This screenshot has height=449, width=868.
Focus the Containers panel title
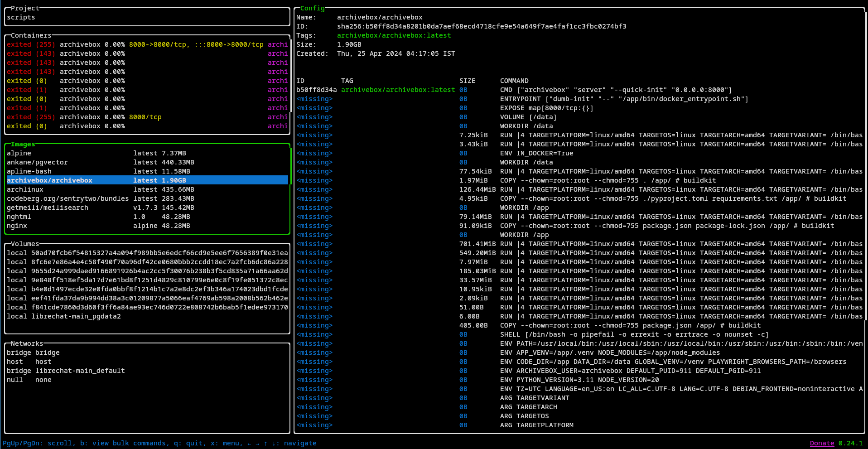click(31, 35)
